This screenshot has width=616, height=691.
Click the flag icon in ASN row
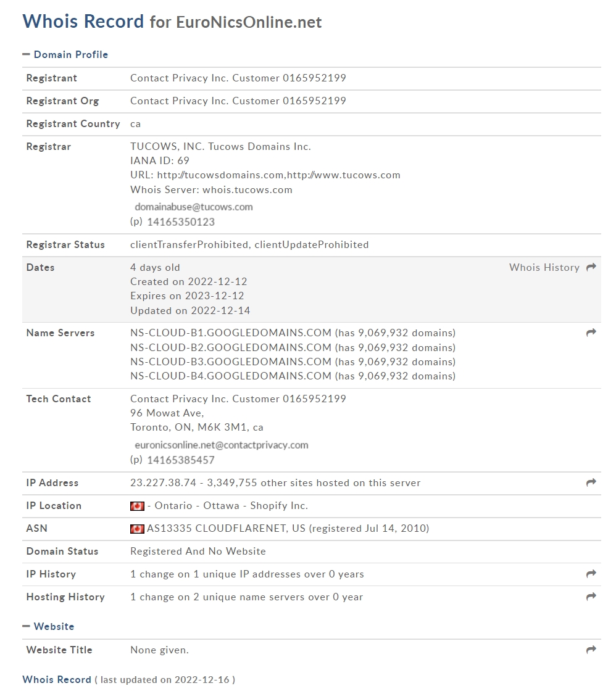click(x=137, y=529)
